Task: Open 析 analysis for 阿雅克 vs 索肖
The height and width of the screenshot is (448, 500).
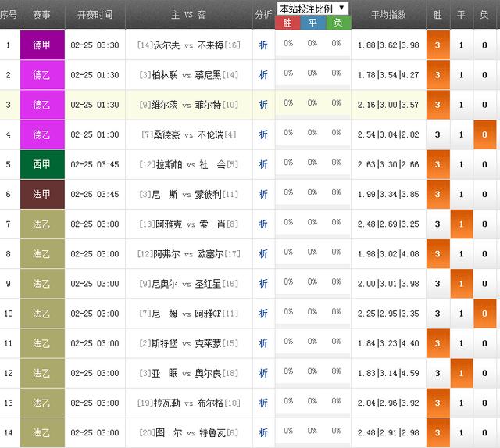Action: (263, 224)
